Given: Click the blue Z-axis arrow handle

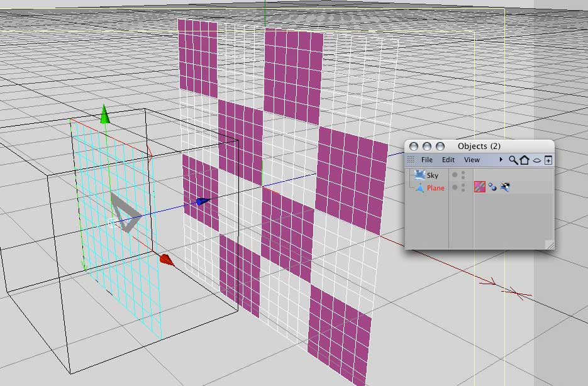Looking at the screenshot, I should click(x=202, y=202).
